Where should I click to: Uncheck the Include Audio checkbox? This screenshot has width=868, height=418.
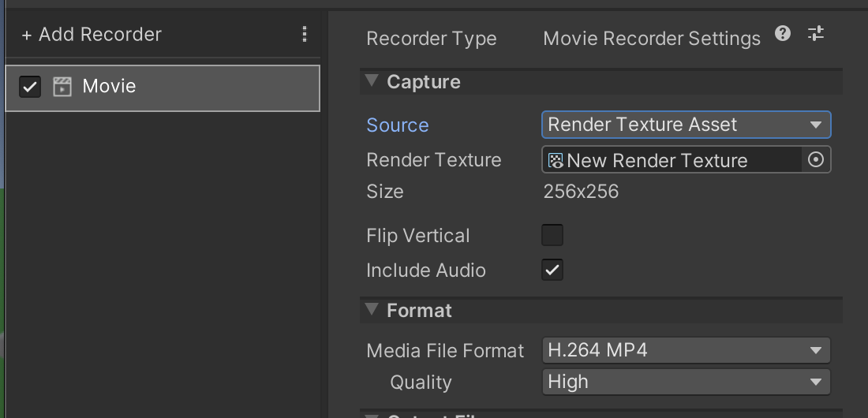click(552, 270)
